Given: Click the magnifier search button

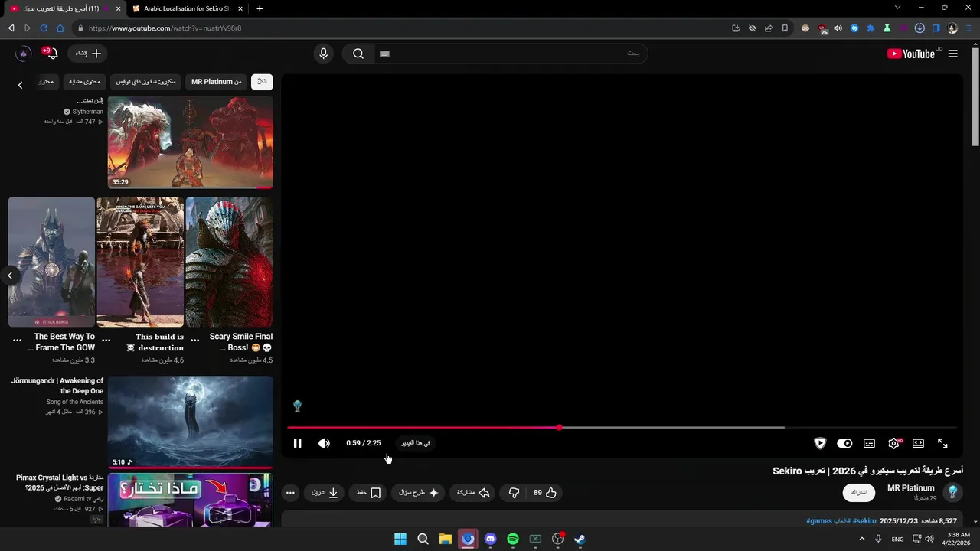Looking at the screenshot, I should [x=358, y=54].
